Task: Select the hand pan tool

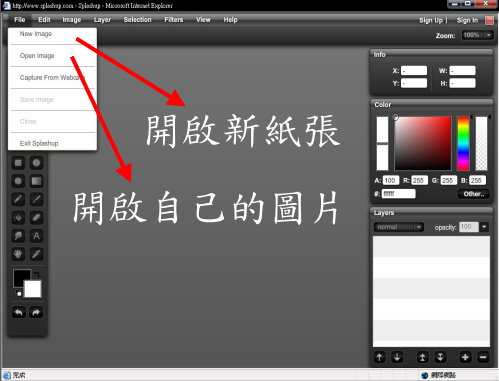Action: pyautogui.click(x=18, y=254)
